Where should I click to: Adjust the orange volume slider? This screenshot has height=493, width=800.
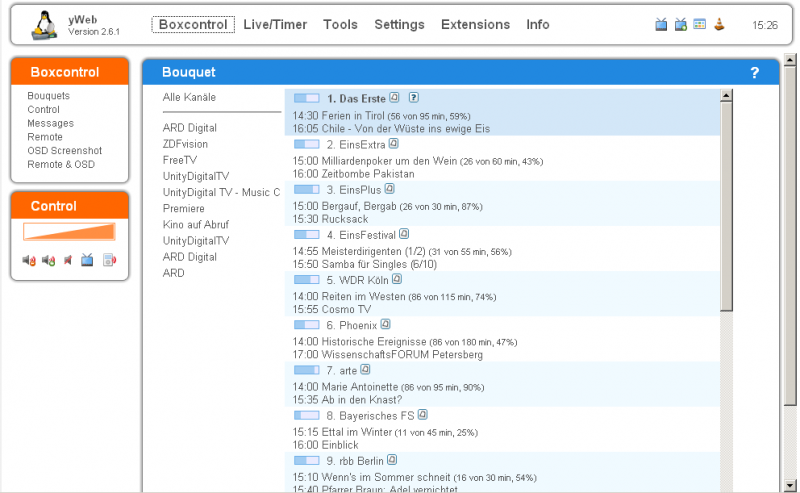tap(69, 231)
